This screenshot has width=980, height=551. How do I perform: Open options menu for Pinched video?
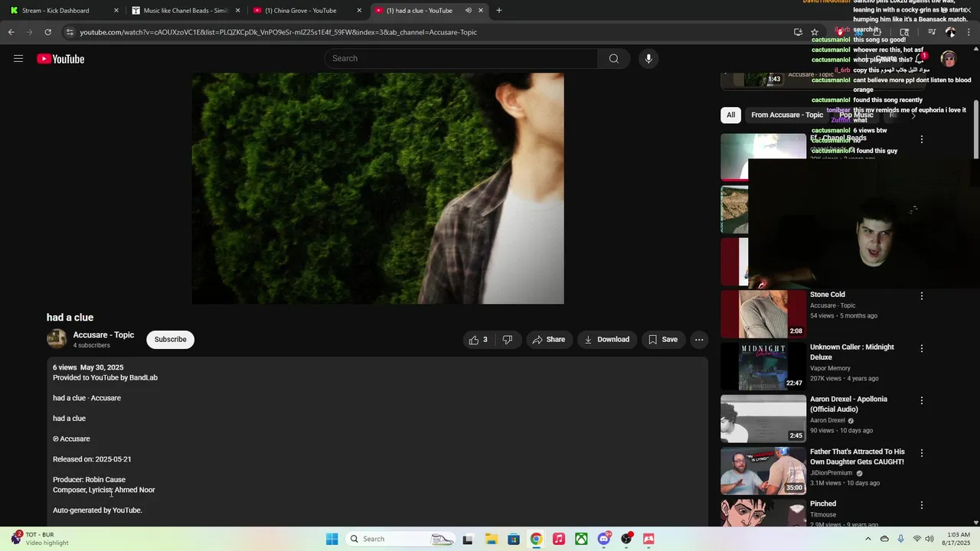click(x=922, y=505)
